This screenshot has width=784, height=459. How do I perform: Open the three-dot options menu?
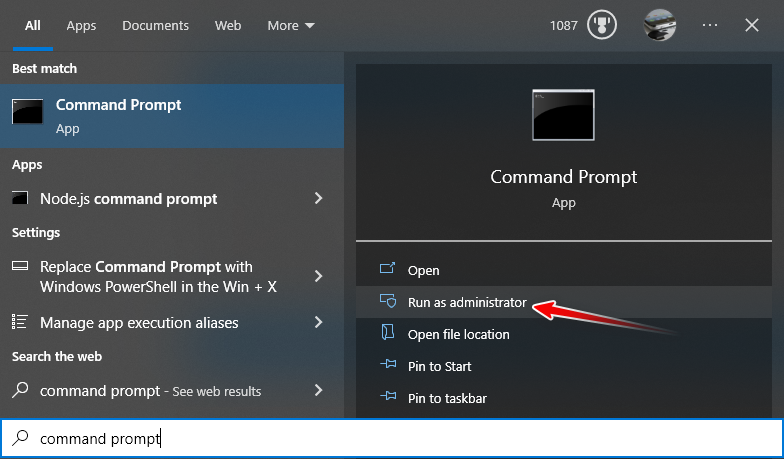pyautogui.click(x=710, y=25)
